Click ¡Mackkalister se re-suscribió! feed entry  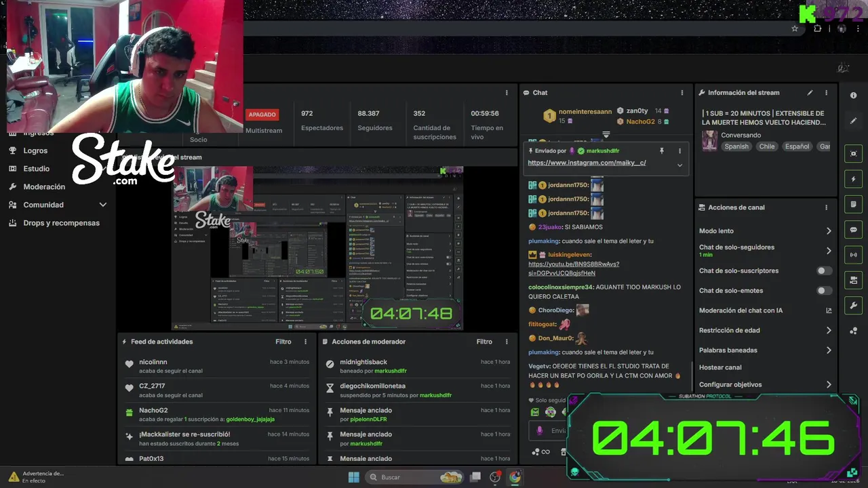coord(216,439)
